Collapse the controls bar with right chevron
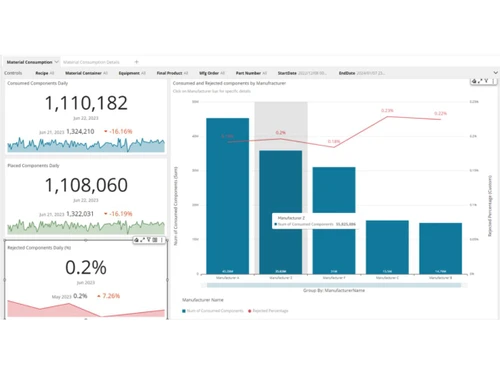The width and height of the screenshot is (500, 375). 495,73
